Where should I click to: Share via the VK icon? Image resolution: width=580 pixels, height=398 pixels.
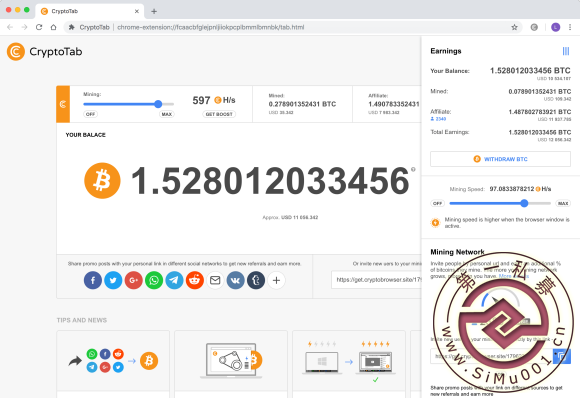tap(235, 280)
